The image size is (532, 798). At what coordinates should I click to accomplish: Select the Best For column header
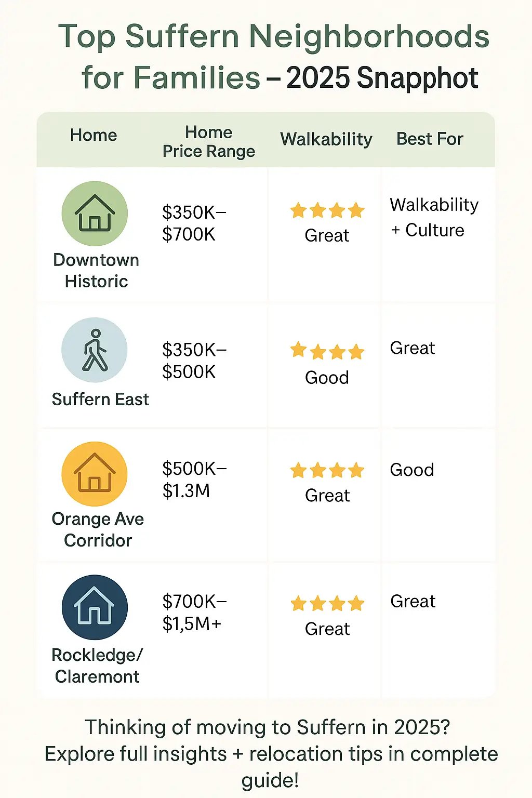pyautogui.click(x=430, y=139)
